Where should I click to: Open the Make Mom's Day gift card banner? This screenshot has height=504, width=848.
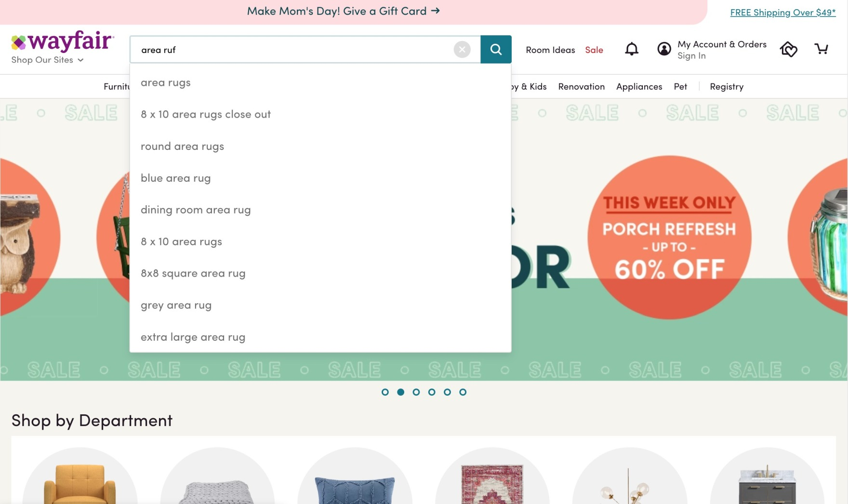(x=343, y=11)
